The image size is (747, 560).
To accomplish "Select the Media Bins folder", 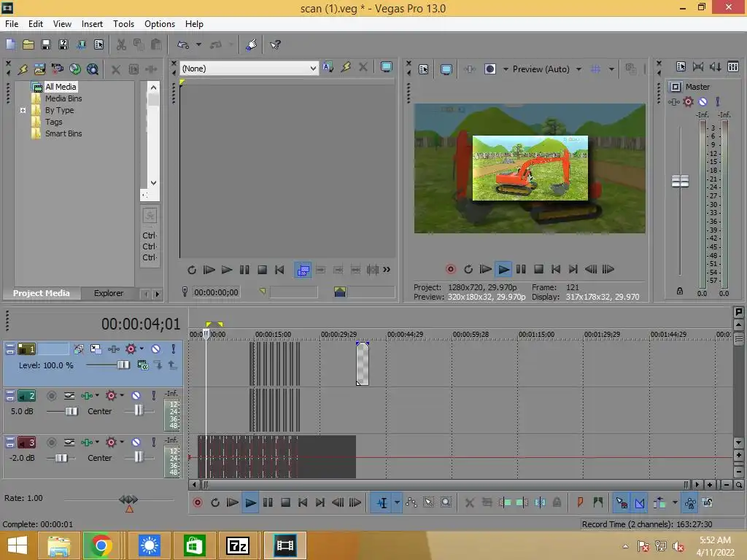I will coord(63,98).
